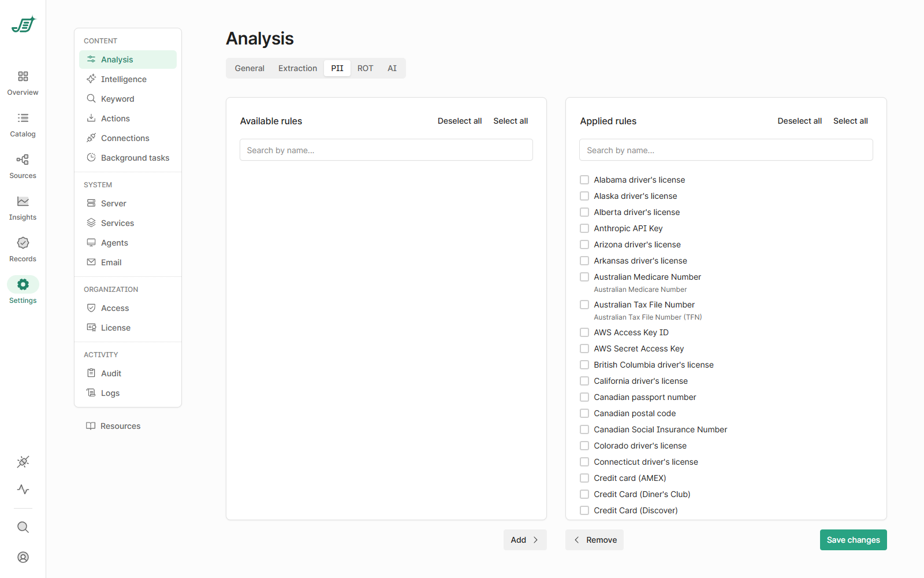This screenshot has height=578, width=924.
Task: Open Resources book item
Action: tap(113, 426)
